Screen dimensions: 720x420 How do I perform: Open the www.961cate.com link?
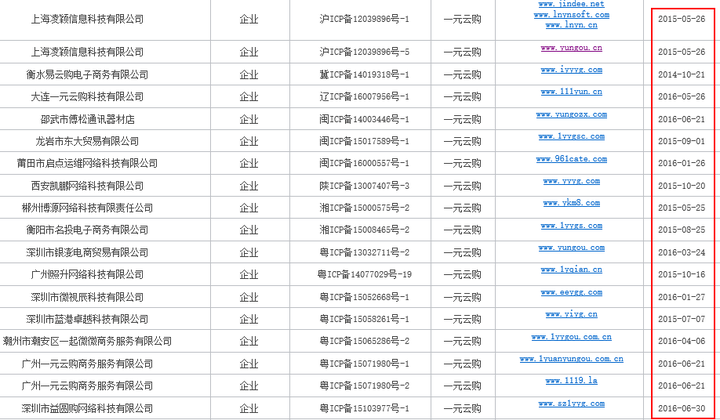tap(571, 159)
